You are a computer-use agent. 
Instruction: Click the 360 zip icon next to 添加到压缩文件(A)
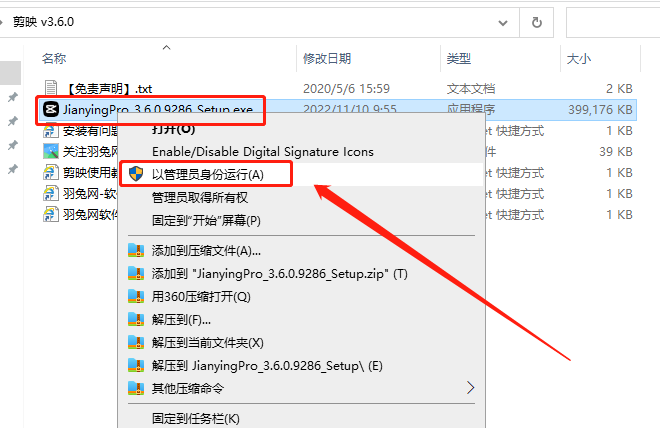coord(136,250)
